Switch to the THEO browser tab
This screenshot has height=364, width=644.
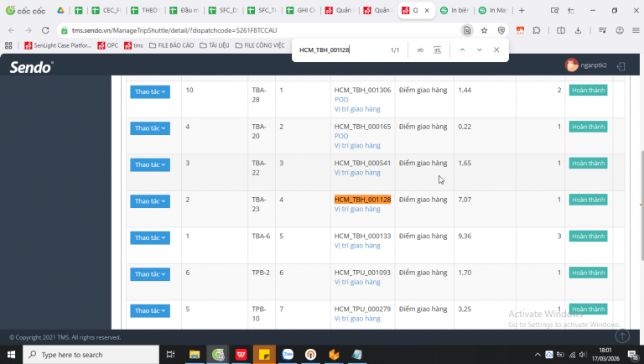145,10
